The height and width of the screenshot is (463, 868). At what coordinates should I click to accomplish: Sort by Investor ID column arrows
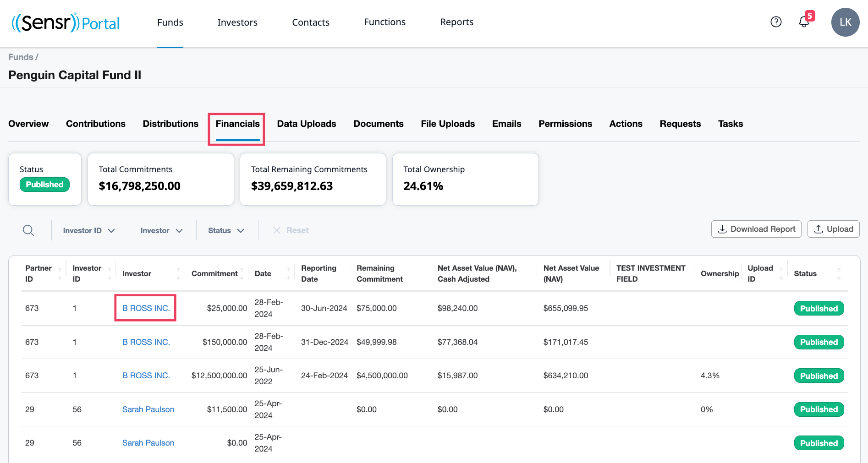(109, 274)
